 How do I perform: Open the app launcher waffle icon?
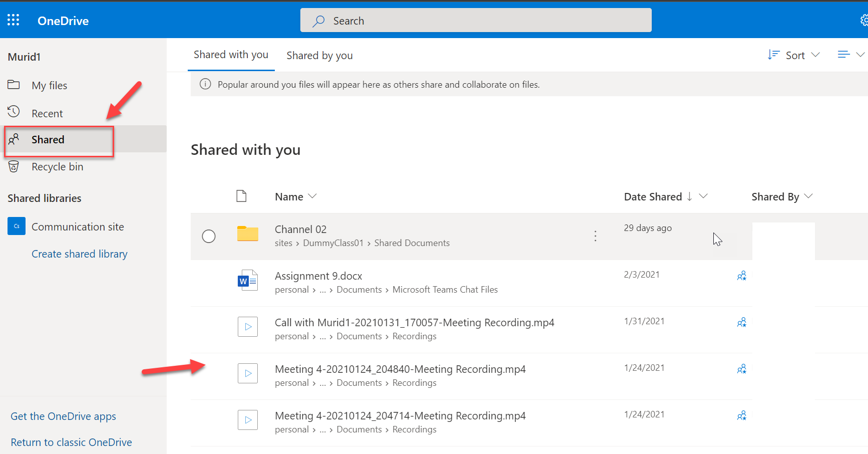coord(14,20)
